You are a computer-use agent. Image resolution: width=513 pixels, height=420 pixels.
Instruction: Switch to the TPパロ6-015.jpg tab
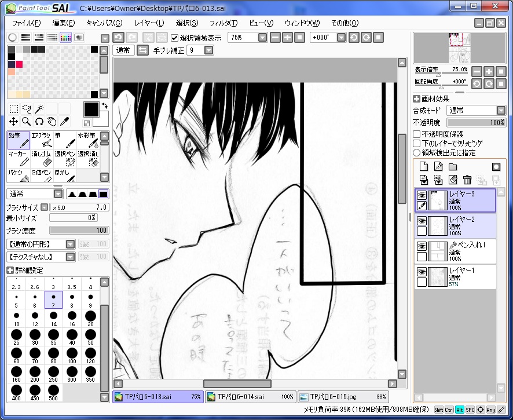coord(343,397)
